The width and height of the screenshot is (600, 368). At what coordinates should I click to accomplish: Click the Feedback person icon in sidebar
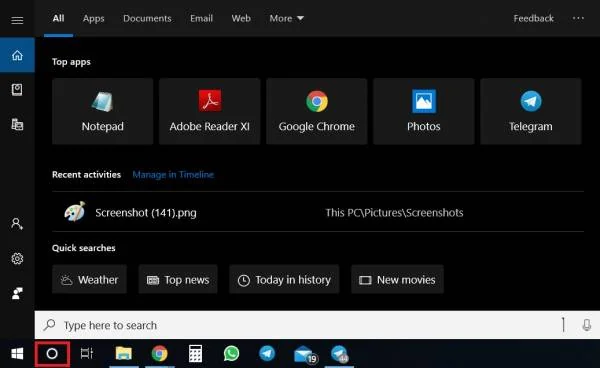click(17, 293)
